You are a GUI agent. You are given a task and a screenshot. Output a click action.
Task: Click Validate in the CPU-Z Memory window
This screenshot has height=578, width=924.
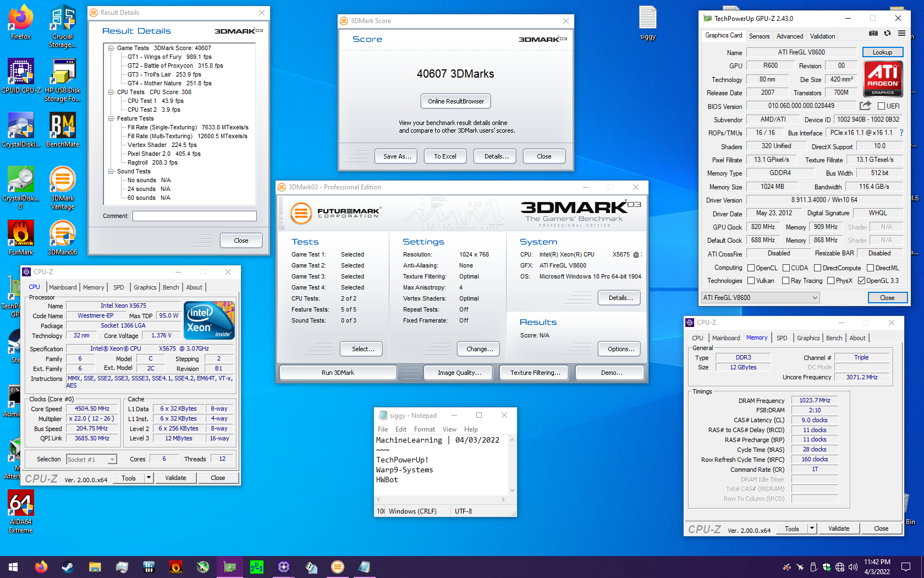pos(839,528)
